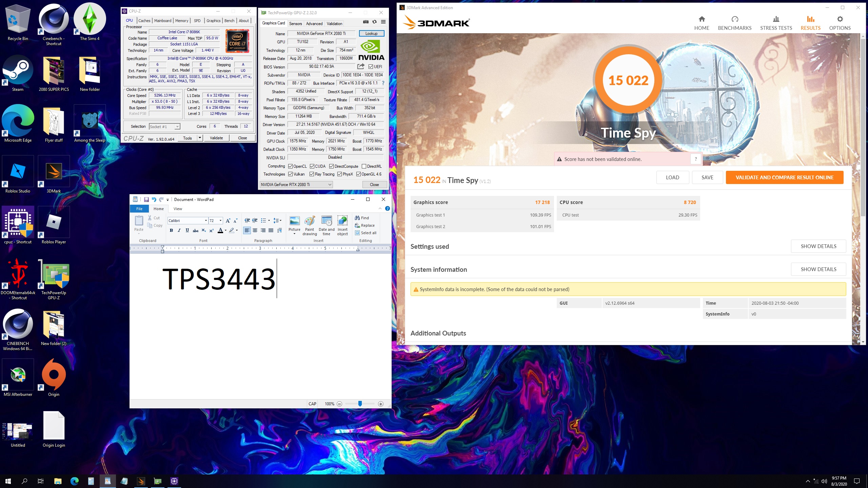Image resolution: width=868 pixels, height=488 pixels.
Task: Click the GPU-Z screenshot camera icon
Action: (x=366, y=22)
